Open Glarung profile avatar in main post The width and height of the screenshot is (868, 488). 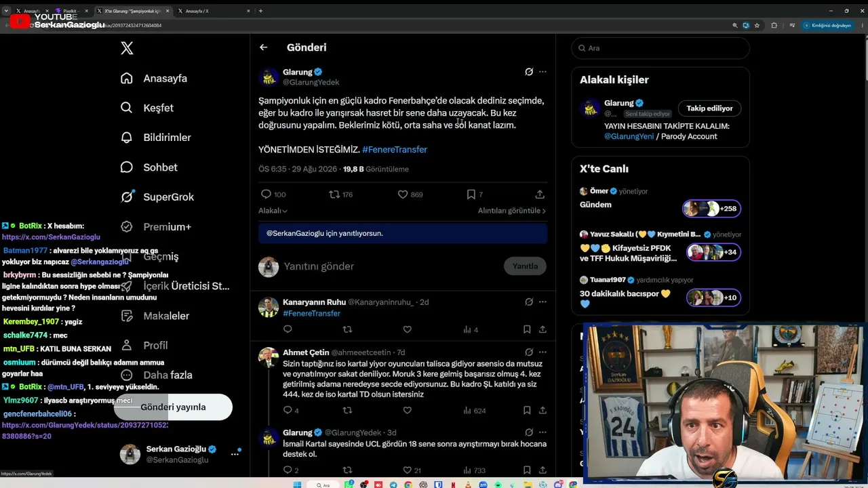coord(269,77)
